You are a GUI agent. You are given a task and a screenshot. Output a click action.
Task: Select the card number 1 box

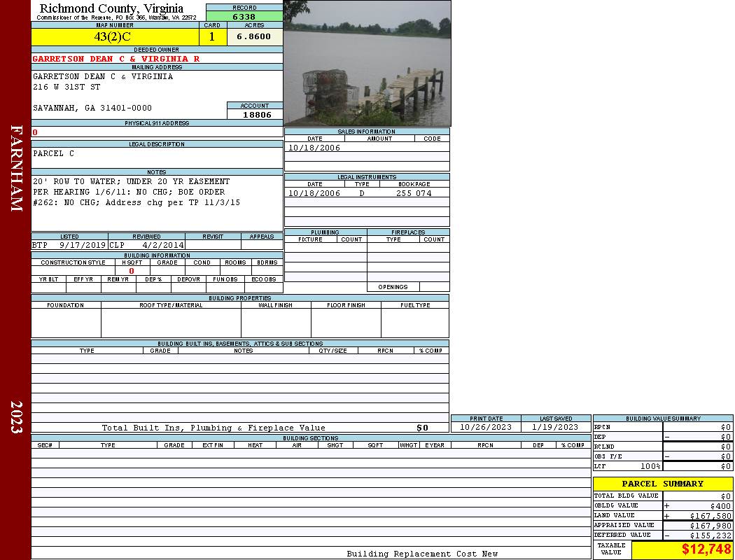coord(213,37)
